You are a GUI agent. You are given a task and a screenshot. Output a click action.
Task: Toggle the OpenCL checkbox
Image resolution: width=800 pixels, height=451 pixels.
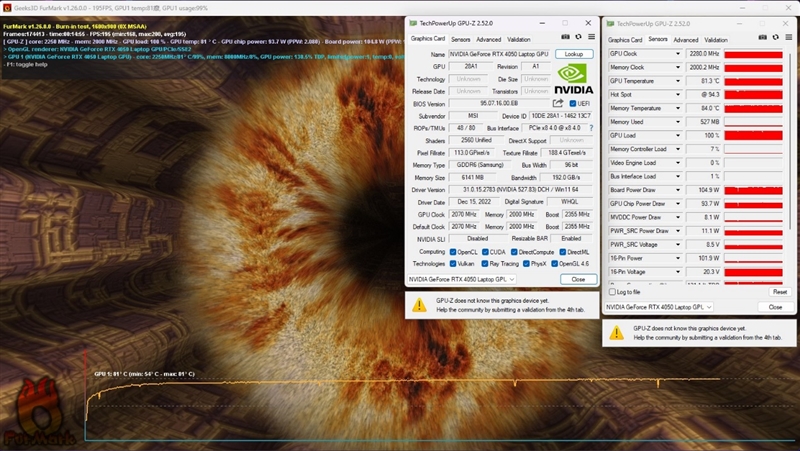tap(453, 252)
